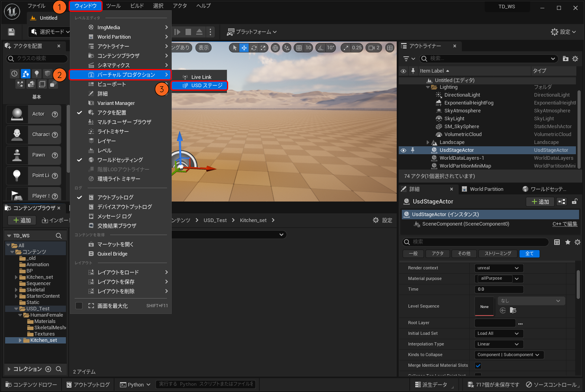Screen dimensions: 585x392
Task: Check the maximize screen checkbox in menu
Action: pos(79,306)
